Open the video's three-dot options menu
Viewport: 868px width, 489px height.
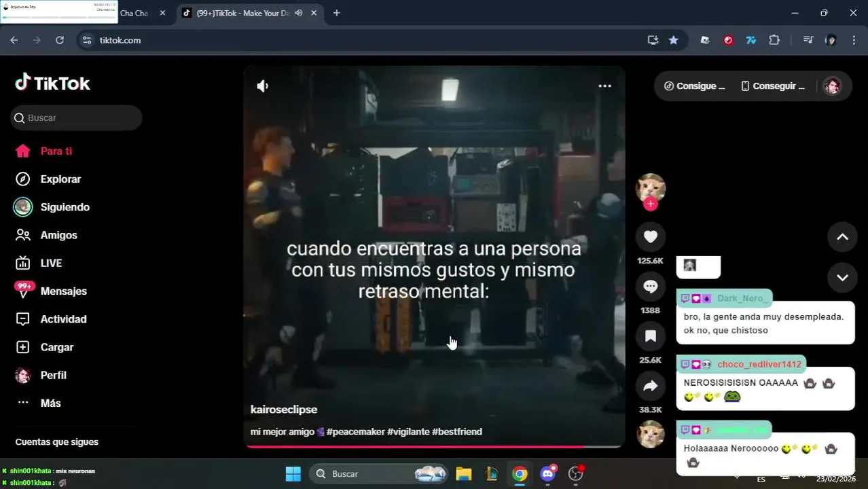pyautogui.click(x=604, y=86)
